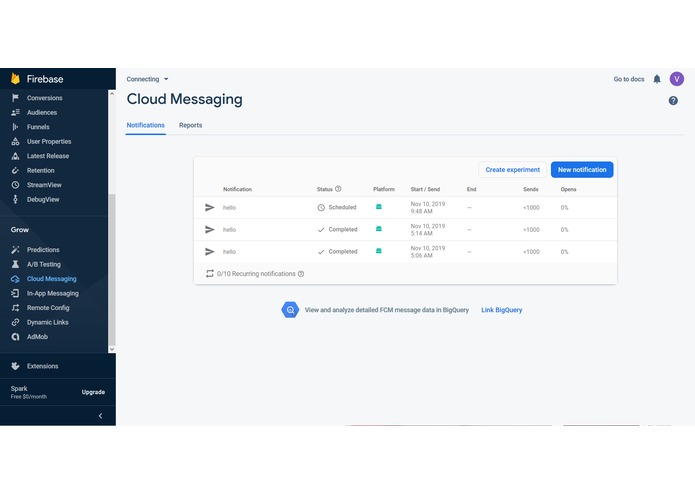The height and width of the screenshot is (494, 695).
Task: Open Extensions icon in sidebar
Action: (x=16, y=366)
